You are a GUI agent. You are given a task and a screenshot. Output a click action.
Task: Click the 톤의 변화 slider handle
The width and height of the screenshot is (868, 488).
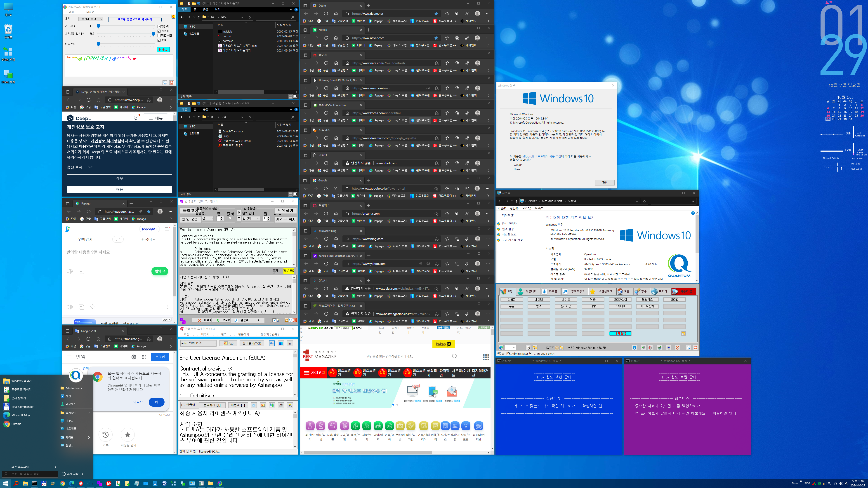[x=98, y=44]
